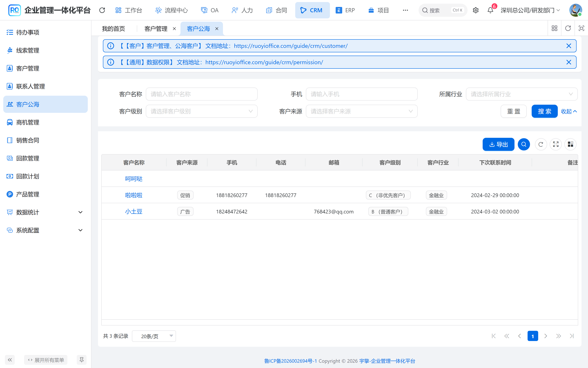Click the 重置 reset button
Screen dimensions: 588x368
(x=514, y=111)
